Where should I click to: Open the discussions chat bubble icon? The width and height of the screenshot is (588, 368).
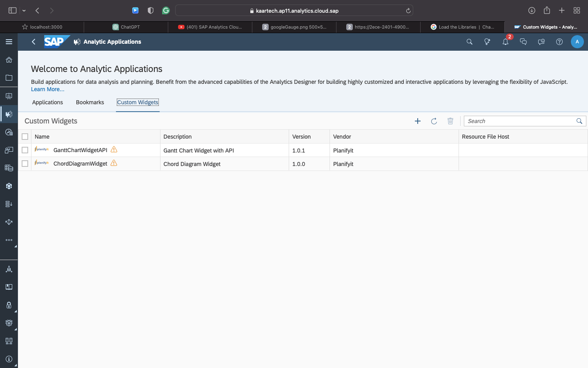tap(523, 42)
